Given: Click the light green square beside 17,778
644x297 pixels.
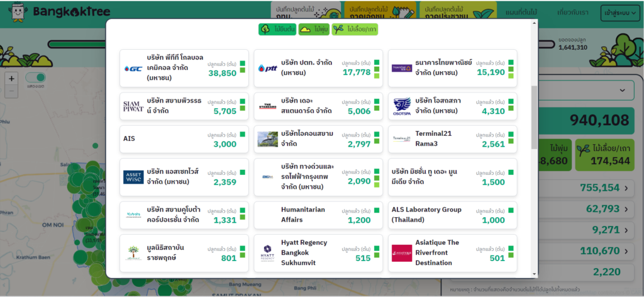Looking at the screenshot, I should pyautogui.click(x=377, y=76).
